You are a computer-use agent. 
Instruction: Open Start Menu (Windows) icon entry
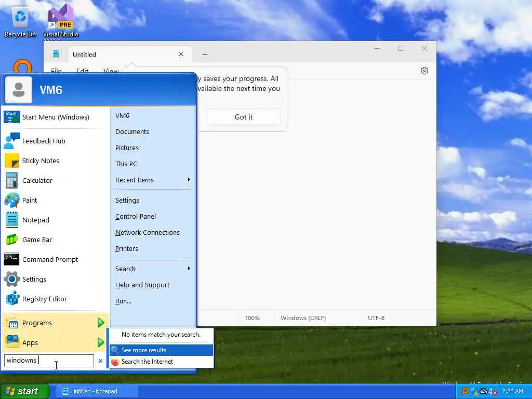coord(11,117)
